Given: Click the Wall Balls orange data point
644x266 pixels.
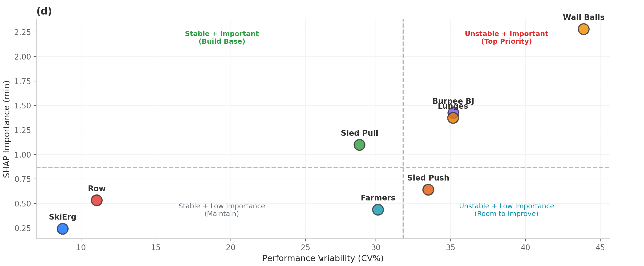Looking at the screenshot, I should (x=583, y=29).
